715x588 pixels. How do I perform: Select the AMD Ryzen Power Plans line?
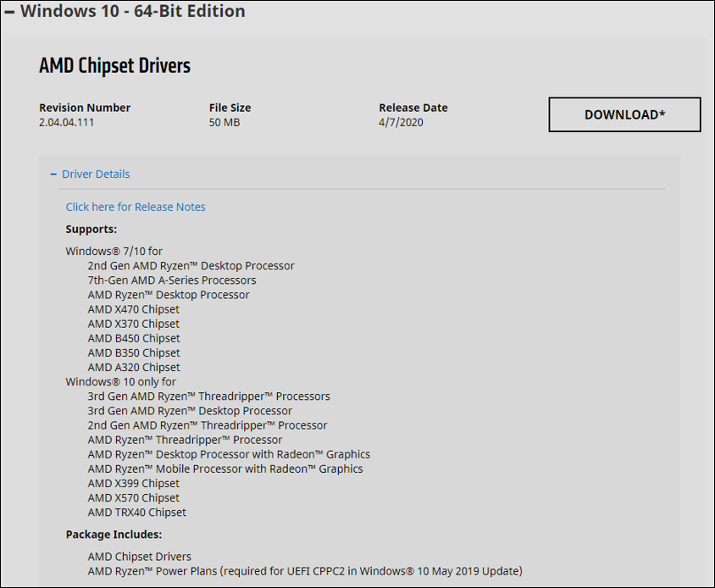pos(305,571)
